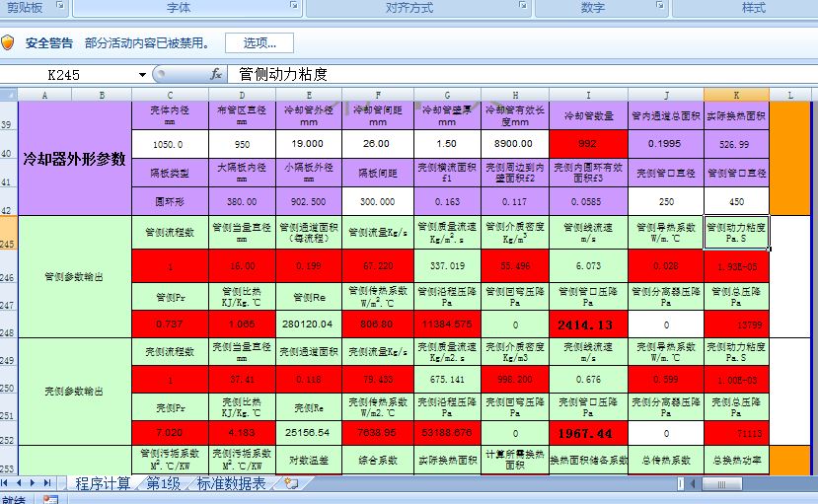Select column K header

coord(737,95)
